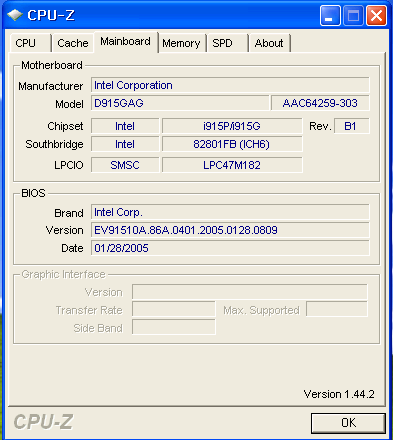Click the chipset Rev. B1 field
Screen dimensions: 393x440
click(352, 126)
